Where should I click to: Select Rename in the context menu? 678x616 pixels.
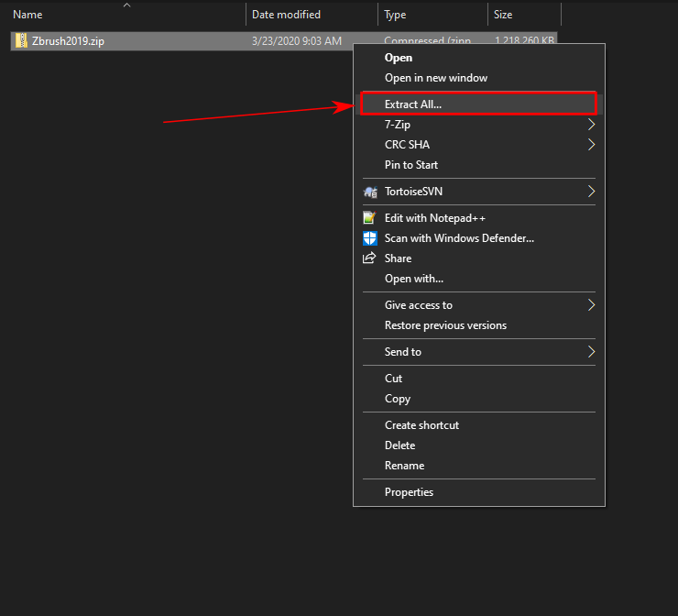[479, 466]
